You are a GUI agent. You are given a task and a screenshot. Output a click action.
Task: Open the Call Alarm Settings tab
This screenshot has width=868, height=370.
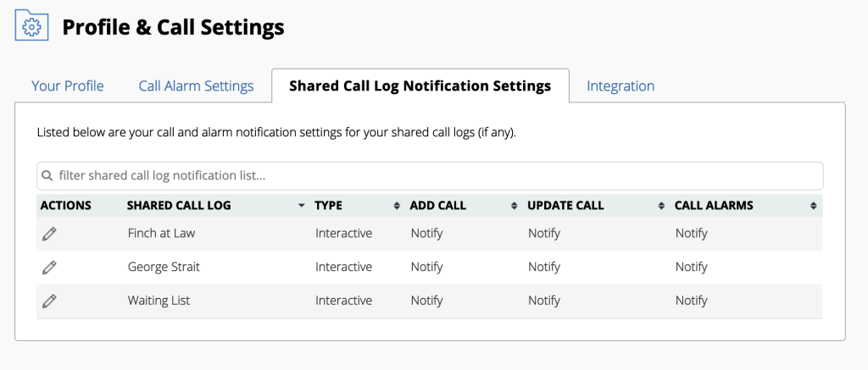(196, 86)
